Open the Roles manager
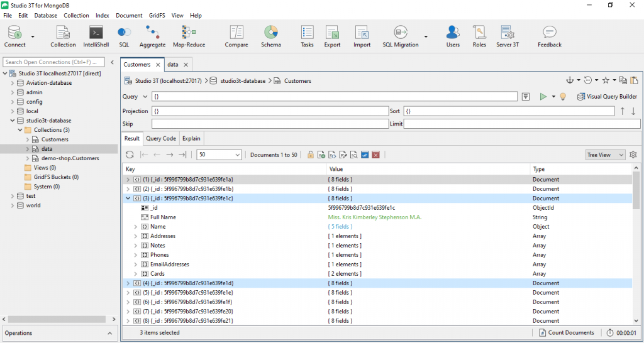Image resolution: width=644 pixels, height=343 pixels. 479,36
